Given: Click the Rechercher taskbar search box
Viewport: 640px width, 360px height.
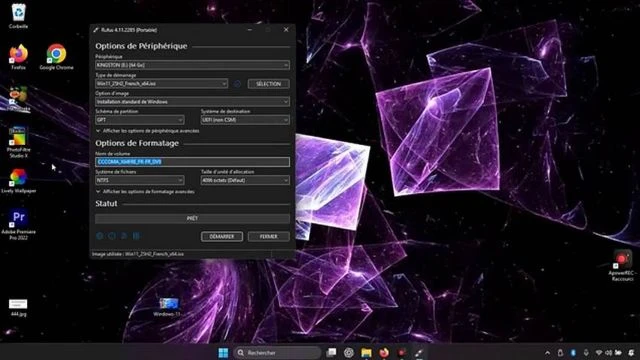Looking at the screenshot, I should pyautogui.click(x=278, y=353).
